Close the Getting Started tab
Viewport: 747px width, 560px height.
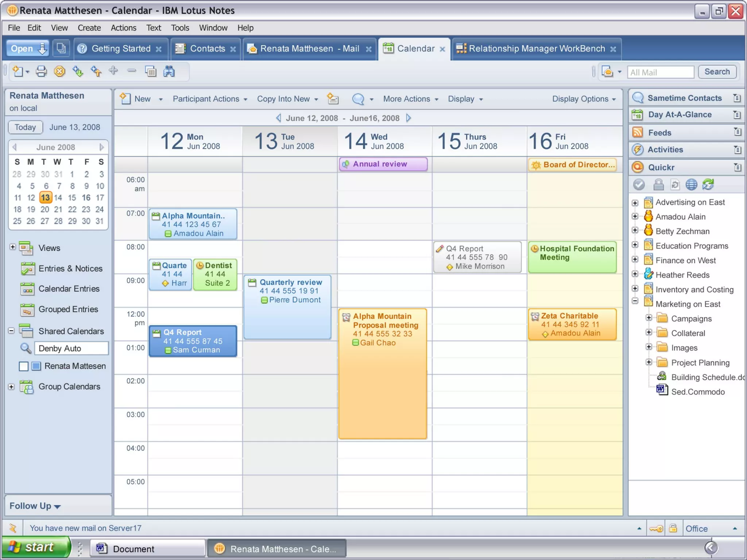pyautogui.click(x=159, y=49)
